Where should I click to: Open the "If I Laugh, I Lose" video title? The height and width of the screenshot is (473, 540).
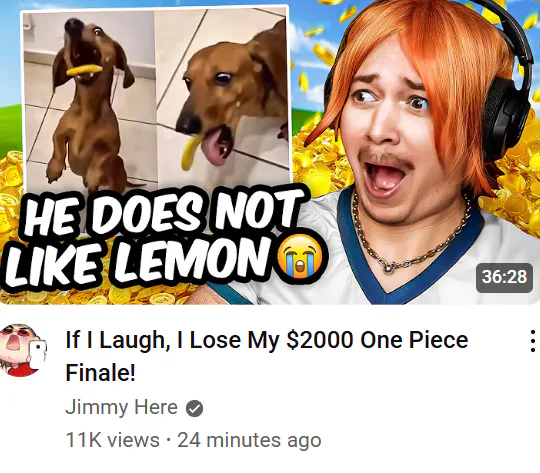[x=267, y=356]
